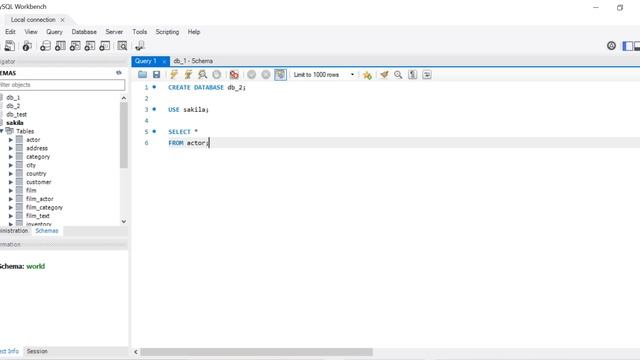640x360 pixels.
Task: Run the Explain plan magnifier icon
Action: [x=202, y=75]
